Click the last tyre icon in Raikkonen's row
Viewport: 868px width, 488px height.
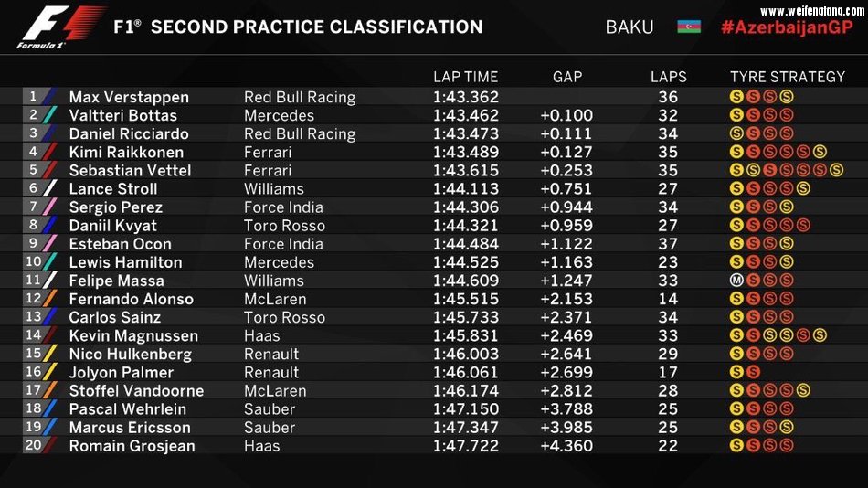pos(820,152)
